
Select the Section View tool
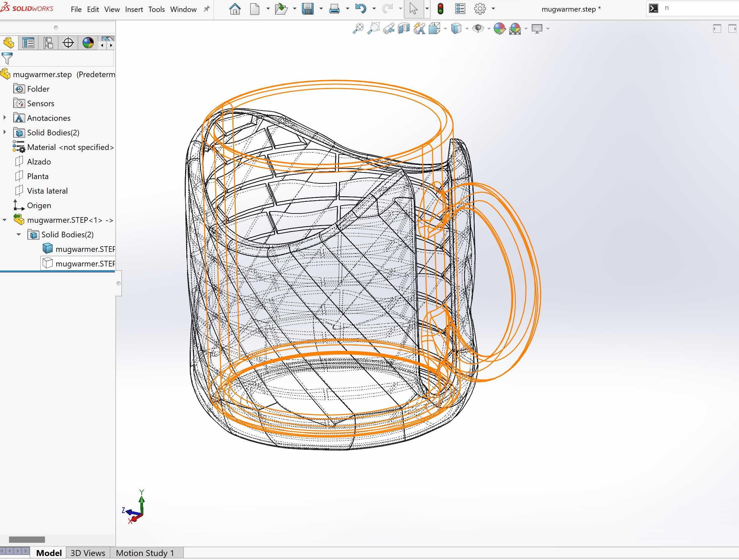[404, 29]
